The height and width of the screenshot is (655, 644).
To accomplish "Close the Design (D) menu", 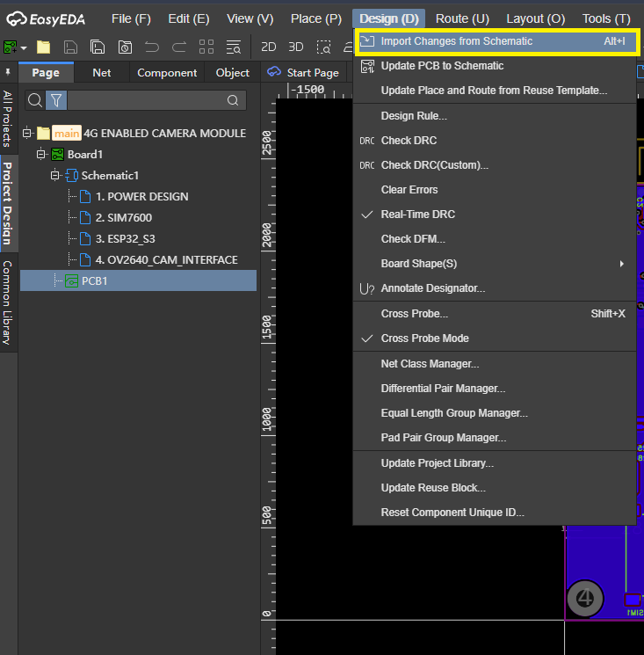I will 389,18.
